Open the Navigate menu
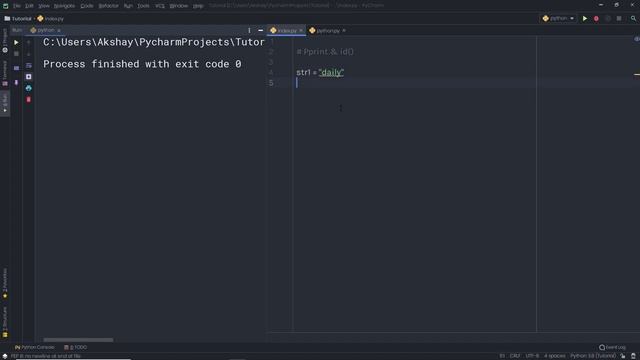The width and height of the screenshot is (640, 360). (64, 6)
